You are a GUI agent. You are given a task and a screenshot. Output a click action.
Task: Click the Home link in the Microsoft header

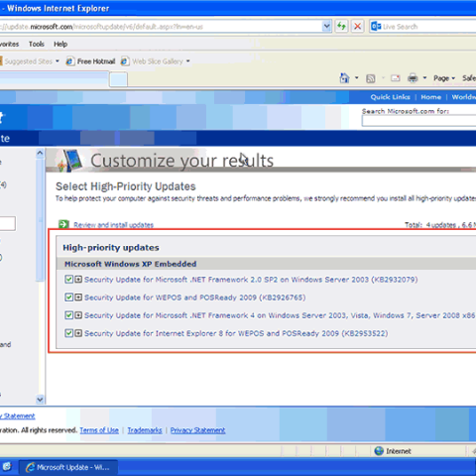click(430, 97)
